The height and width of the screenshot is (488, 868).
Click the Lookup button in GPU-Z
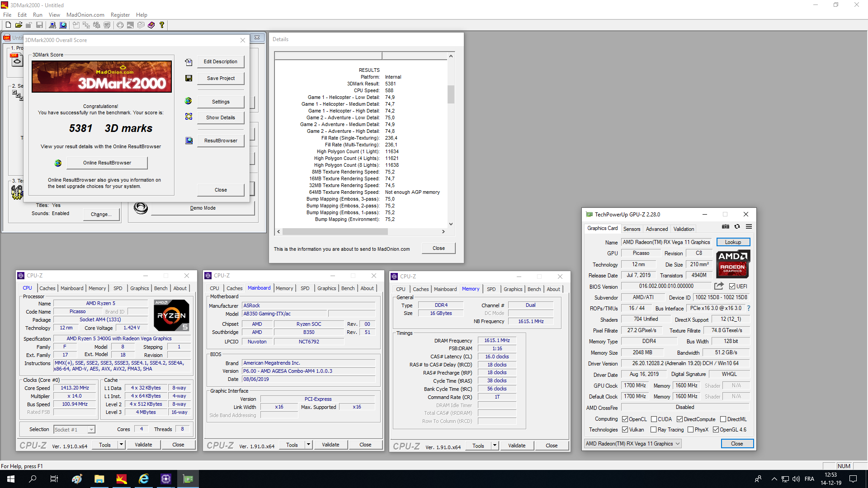(733, 242)
